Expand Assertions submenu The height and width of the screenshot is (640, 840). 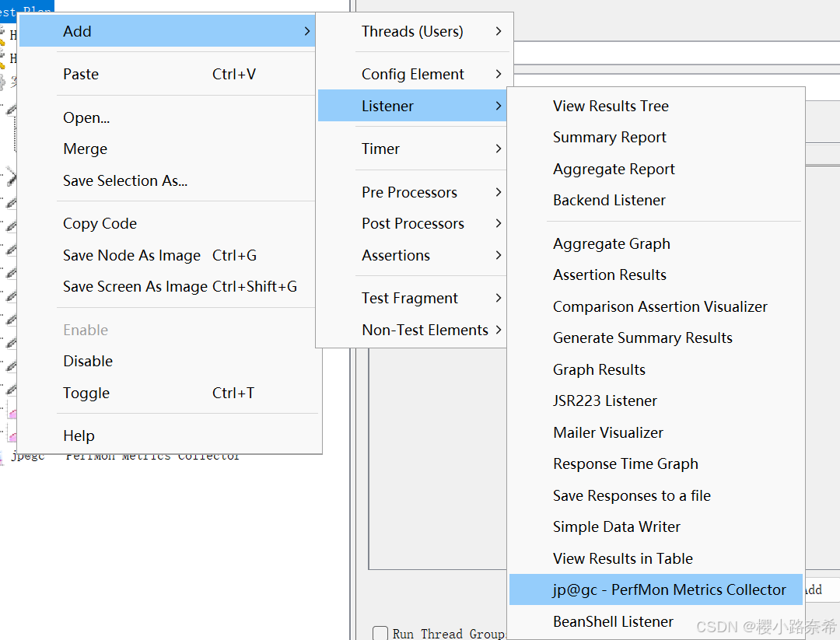coord(412,255)
